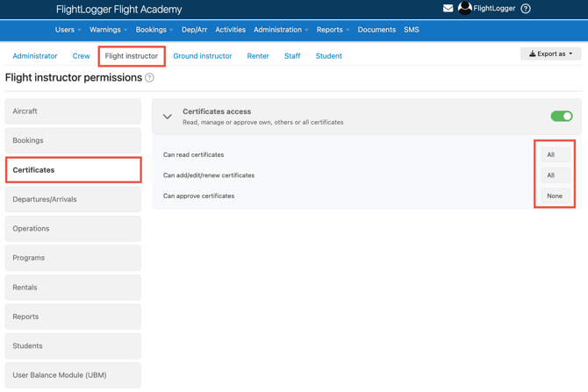This screenshot has height=392, width=588.
Task: Click the Can approve certificates label
Action: click(x=198, y=196)
